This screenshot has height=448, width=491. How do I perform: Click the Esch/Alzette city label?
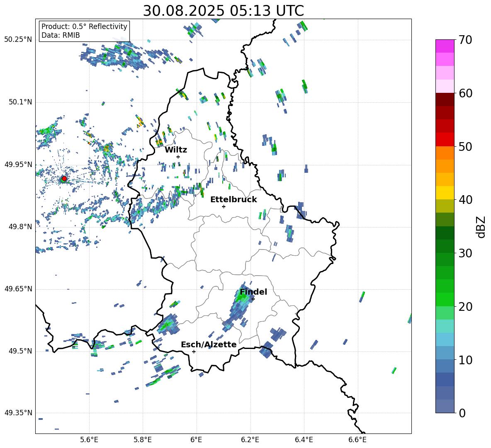[209, 344]
